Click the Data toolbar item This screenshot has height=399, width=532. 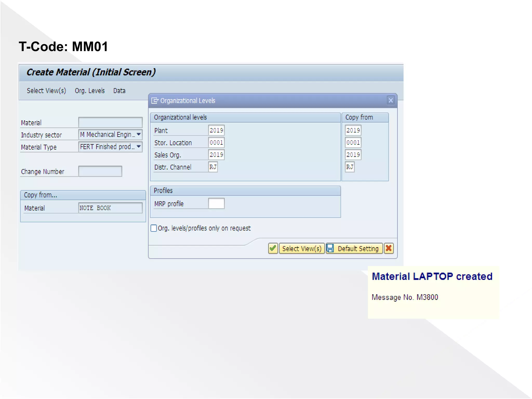coord(119,91)
